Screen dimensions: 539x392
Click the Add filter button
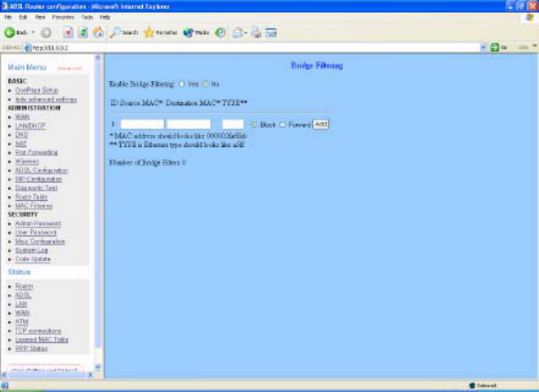(x=321, y=124)
